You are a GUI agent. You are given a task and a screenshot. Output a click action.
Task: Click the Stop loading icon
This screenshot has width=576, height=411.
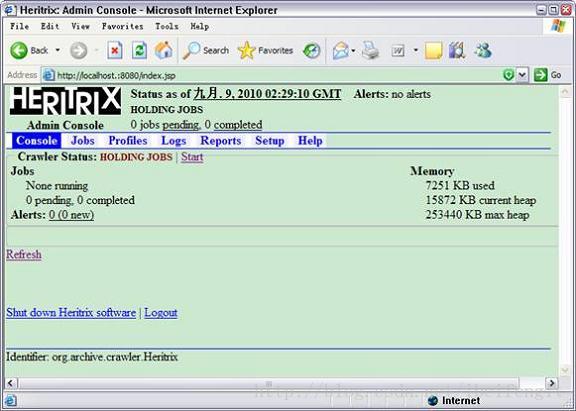point(115,50)
